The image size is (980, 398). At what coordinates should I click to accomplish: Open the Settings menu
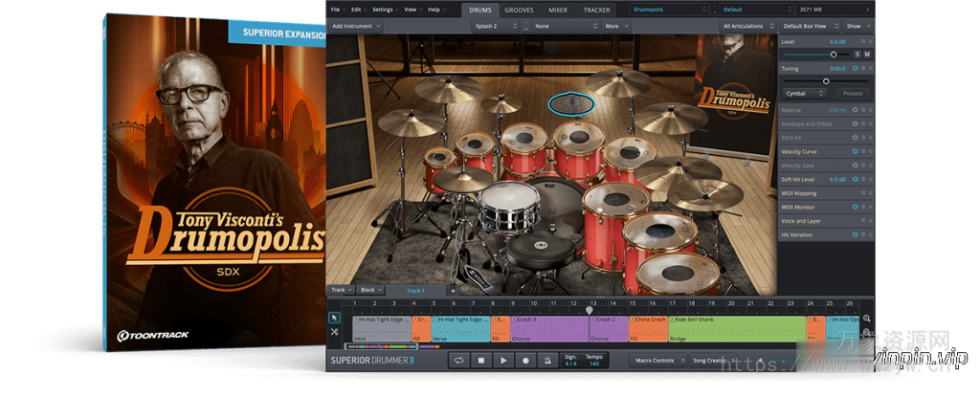pos(385,10)
